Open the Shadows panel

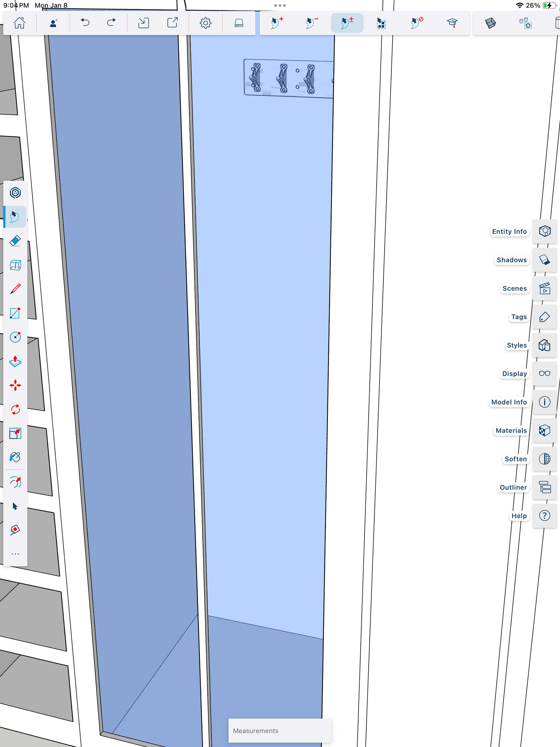click(x=544, y=260)
